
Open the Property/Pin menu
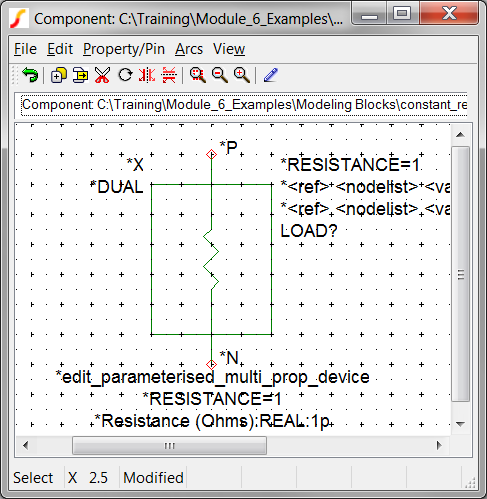pos(124,49)
